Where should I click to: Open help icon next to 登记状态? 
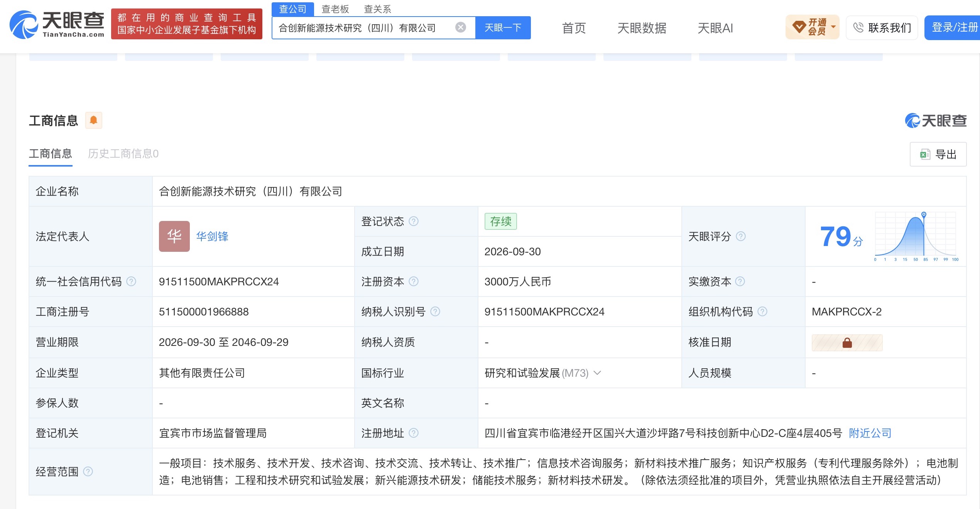414,221
